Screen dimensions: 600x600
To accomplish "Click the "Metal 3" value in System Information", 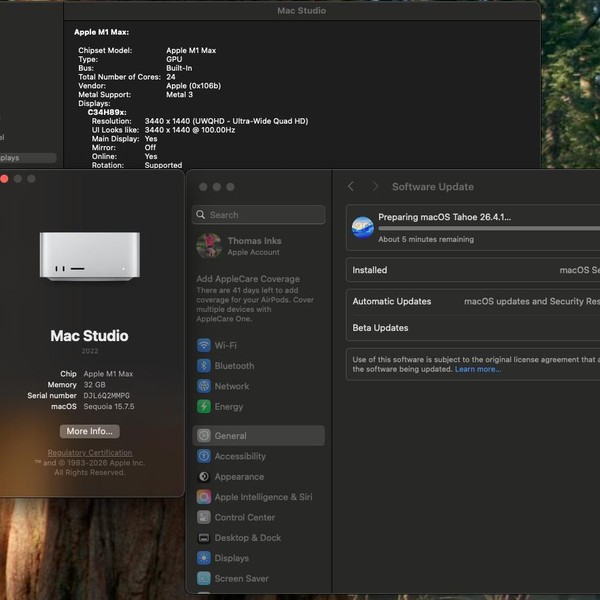I will tap(179, 95).
